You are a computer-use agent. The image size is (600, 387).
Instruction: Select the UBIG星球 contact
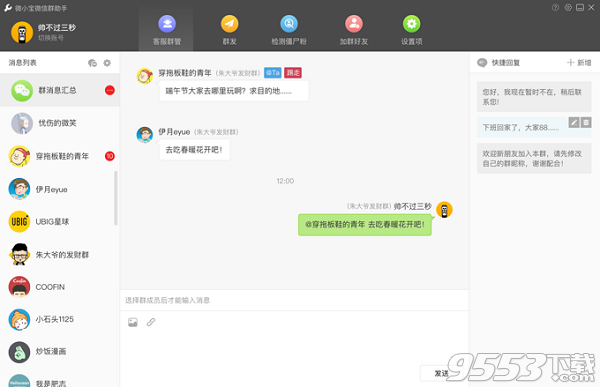(60, 222)
